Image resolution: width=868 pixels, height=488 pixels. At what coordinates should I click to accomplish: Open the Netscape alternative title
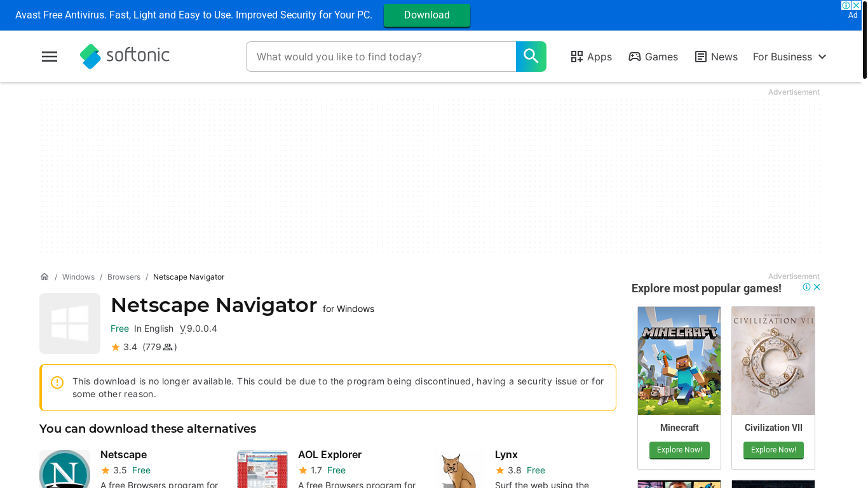(x=123, y=455)
